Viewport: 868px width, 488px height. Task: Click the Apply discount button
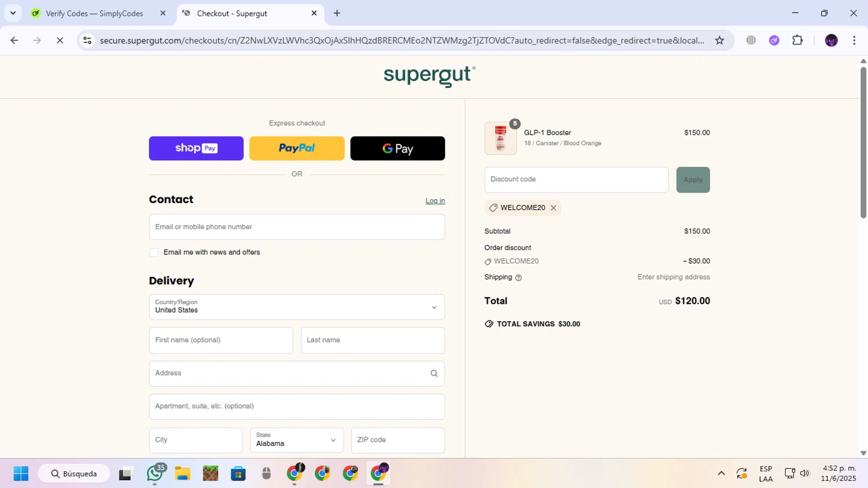693,180
